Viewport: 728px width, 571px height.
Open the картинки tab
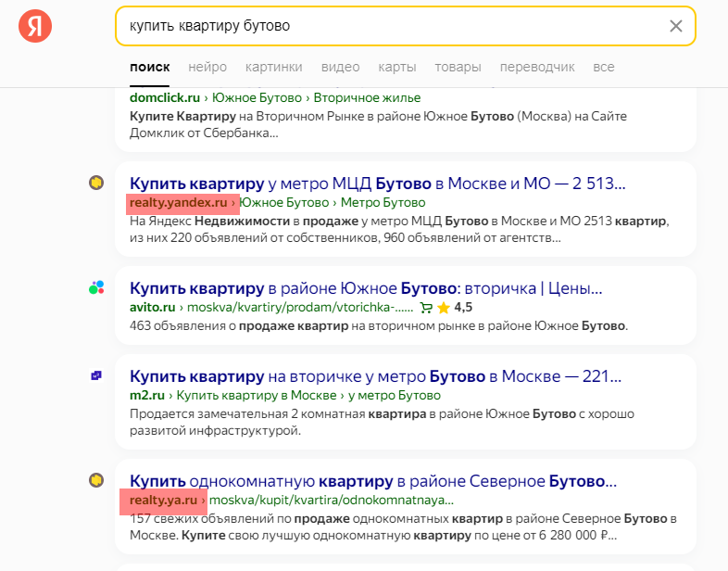click(274, 67)
